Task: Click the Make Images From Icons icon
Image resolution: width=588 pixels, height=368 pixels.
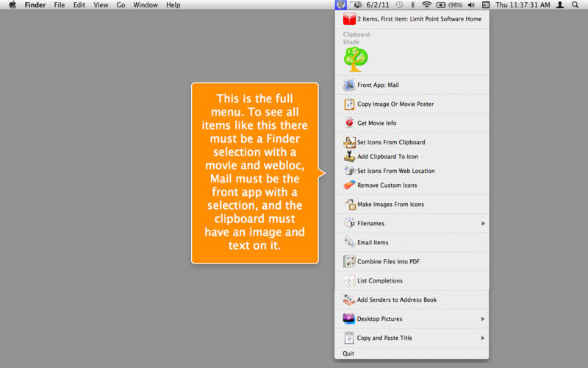Action: click(x=350, y=205)
